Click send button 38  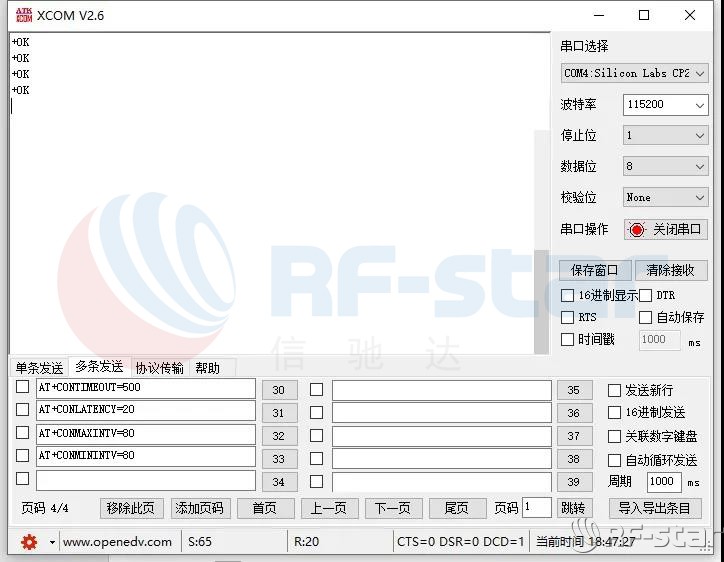coord(574,459)
